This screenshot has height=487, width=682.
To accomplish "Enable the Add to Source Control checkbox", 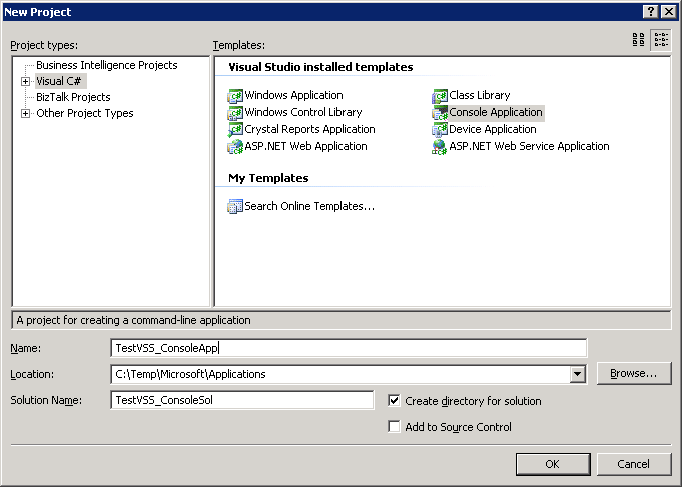I will [x=394, y=427].
